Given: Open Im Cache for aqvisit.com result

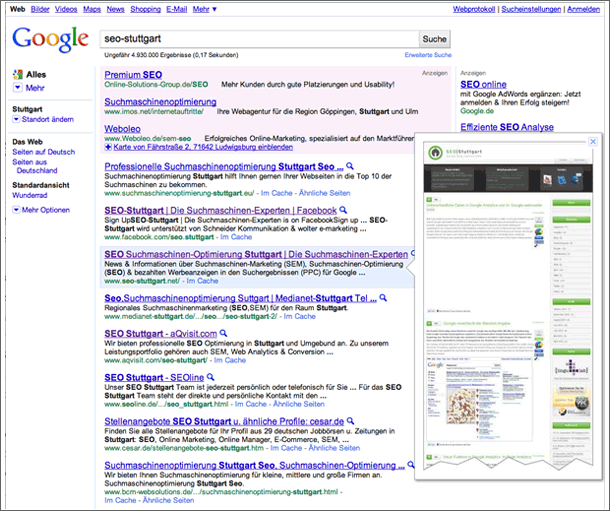Looking at the screenshot, I should [230, 360].
